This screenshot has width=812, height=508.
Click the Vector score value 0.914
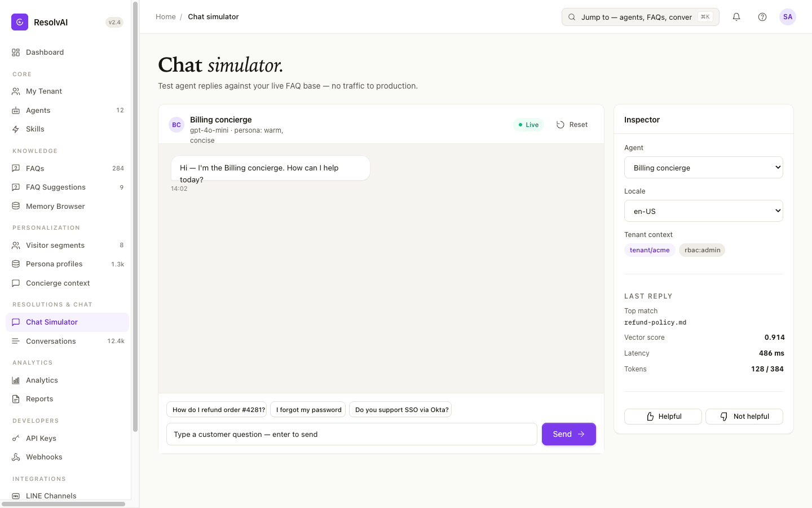[774, 338]
